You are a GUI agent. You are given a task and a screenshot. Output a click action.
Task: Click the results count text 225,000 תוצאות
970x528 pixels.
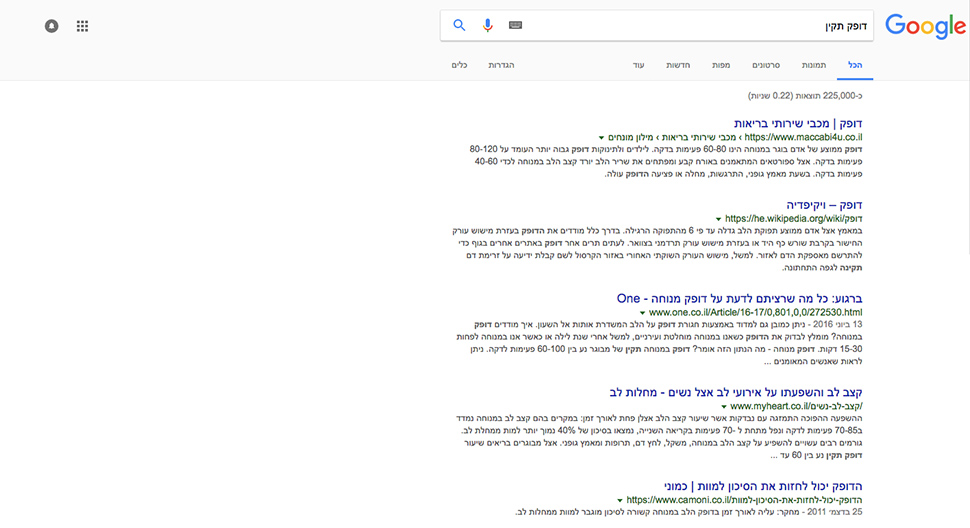coord(805,96)
